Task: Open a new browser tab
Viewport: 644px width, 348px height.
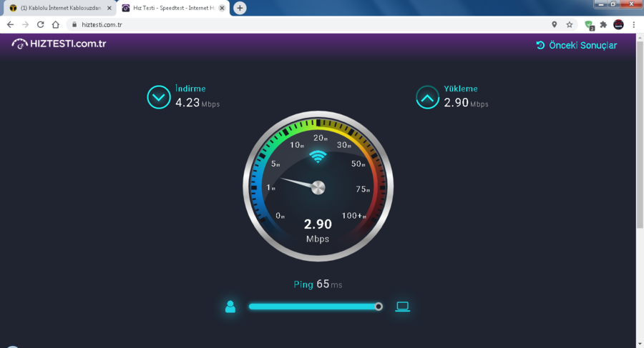Action: (x=240, y=8)
